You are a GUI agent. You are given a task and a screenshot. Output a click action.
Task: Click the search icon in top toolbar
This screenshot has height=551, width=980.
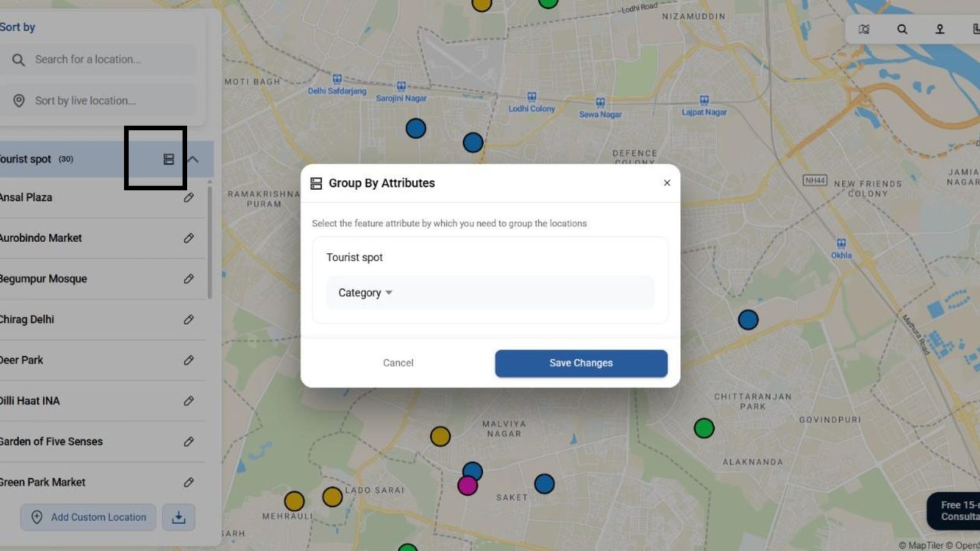pyautogui.click(x=902, y=29)
